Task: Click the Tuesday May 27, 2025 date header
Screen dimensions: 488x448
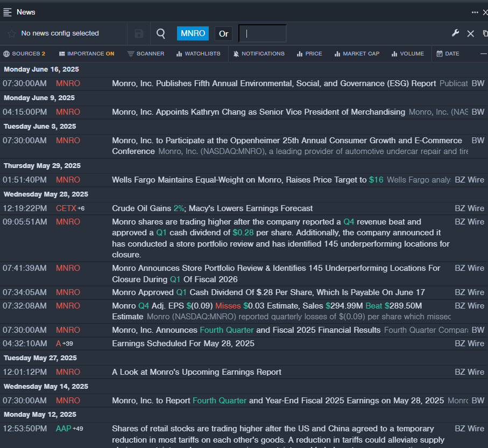Action: [x=40, y=358]
